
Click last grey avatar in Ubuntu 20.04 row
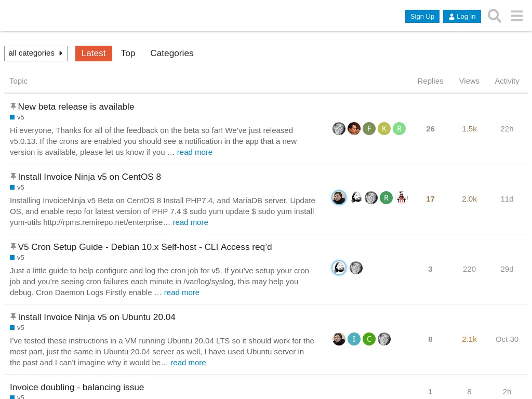(384, 339)
